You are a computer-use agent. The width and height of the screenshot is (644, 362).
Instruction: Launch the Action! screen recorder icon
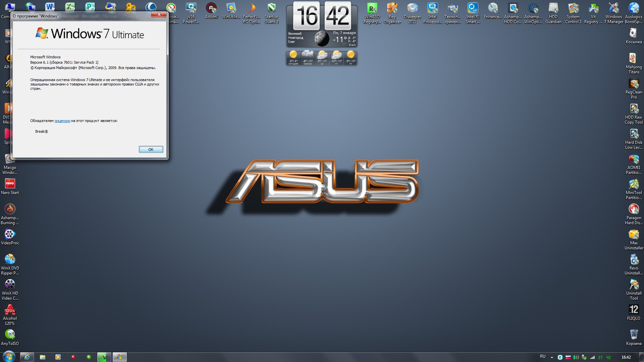211,11
